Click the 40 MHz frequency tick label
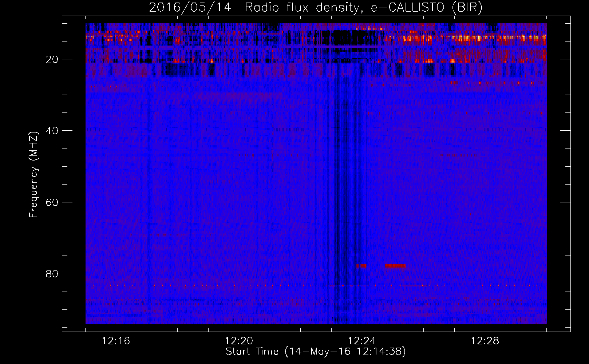Screen dimensions: 589x364 52,131
